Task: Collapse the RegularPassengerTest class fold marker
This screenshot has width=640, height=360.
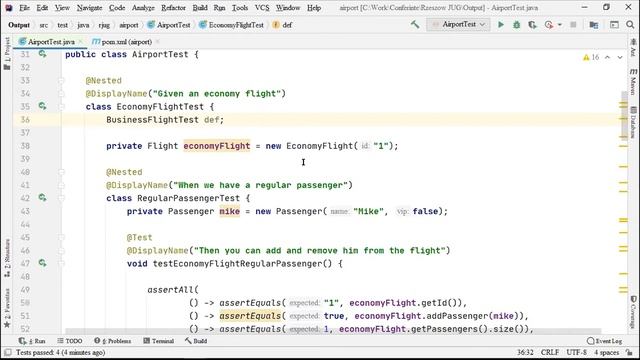Action: [x=61, y=198]
